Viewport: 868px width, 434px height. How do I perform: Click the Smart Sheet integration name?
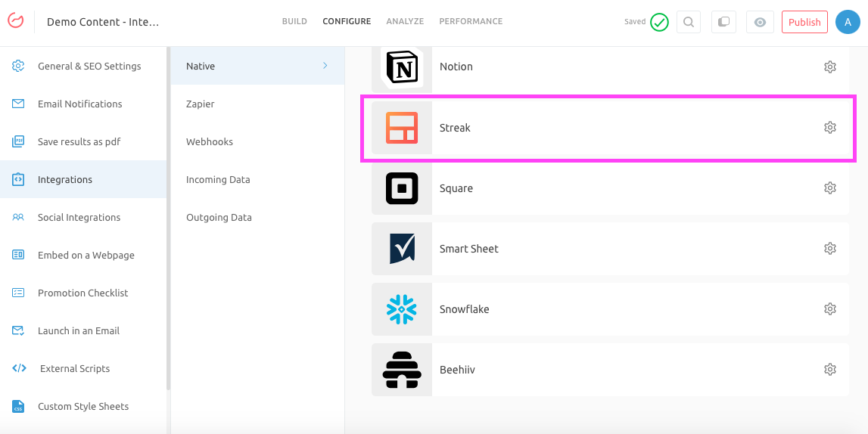tap(469, 249)
